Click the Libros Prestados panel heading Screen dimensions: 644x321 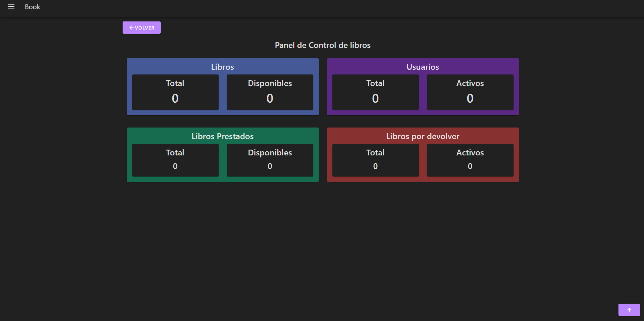pos(223,136)
